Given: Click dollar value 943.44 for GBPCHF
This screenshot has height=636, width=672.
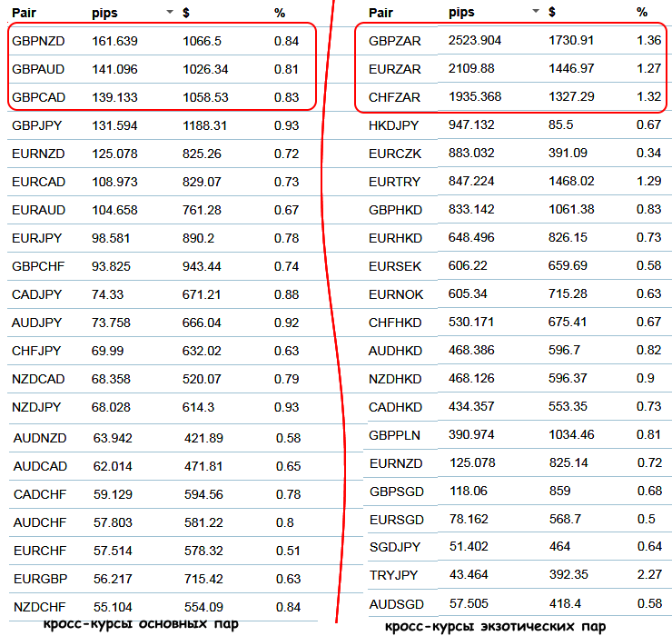Looking at the screenshot, I should 202,267.
